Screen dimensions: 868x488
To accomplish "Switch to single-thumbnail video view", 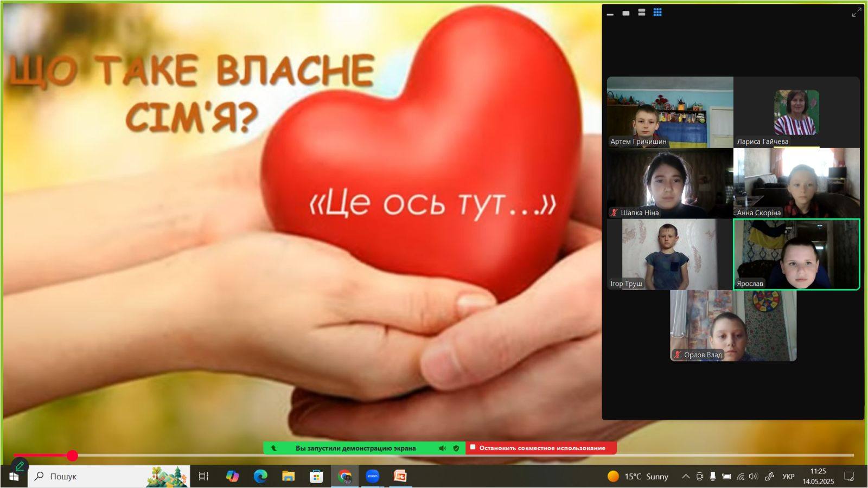I will click(626, 12).
